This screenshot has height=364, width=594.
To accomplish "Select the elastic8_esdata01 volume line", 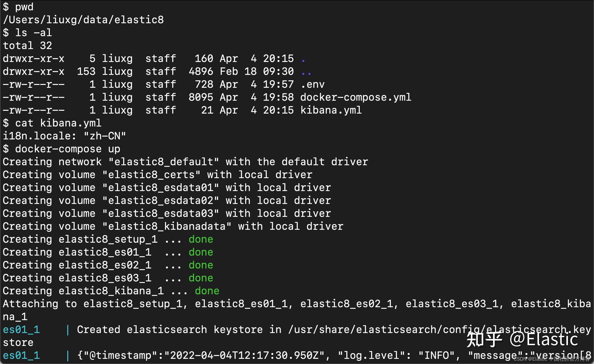I will tap(167, 187).
